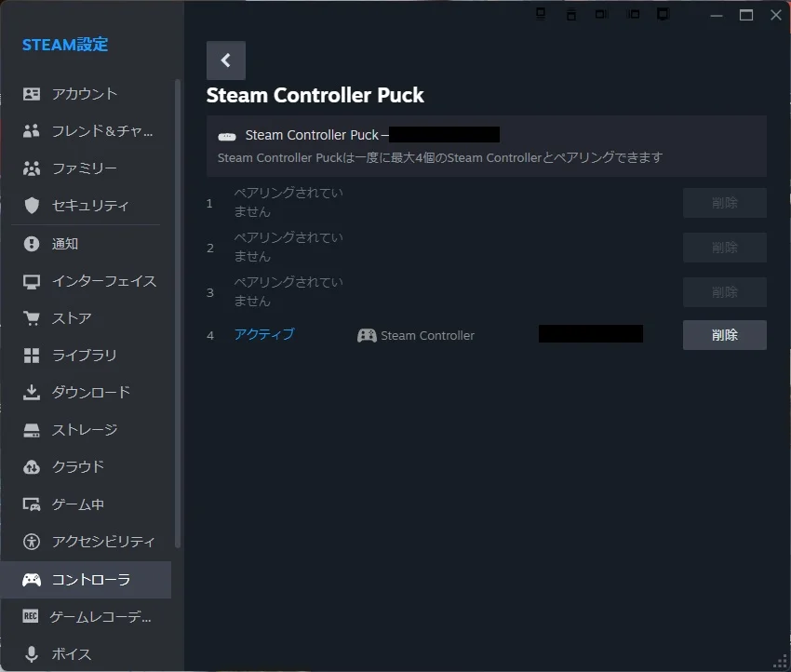Open アクセシビリティ settings

click(x=86, y=542)
